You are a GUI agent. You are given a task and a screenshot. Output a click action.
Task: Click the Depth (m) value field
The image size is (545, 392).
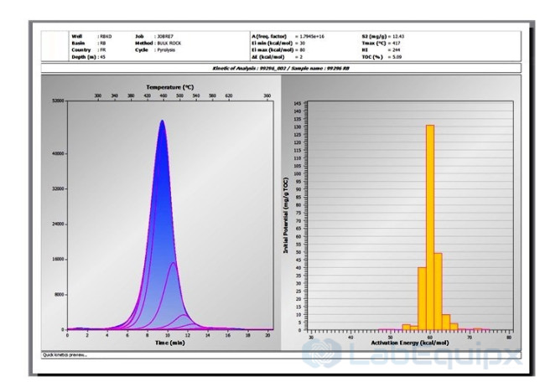coord(102,56)
